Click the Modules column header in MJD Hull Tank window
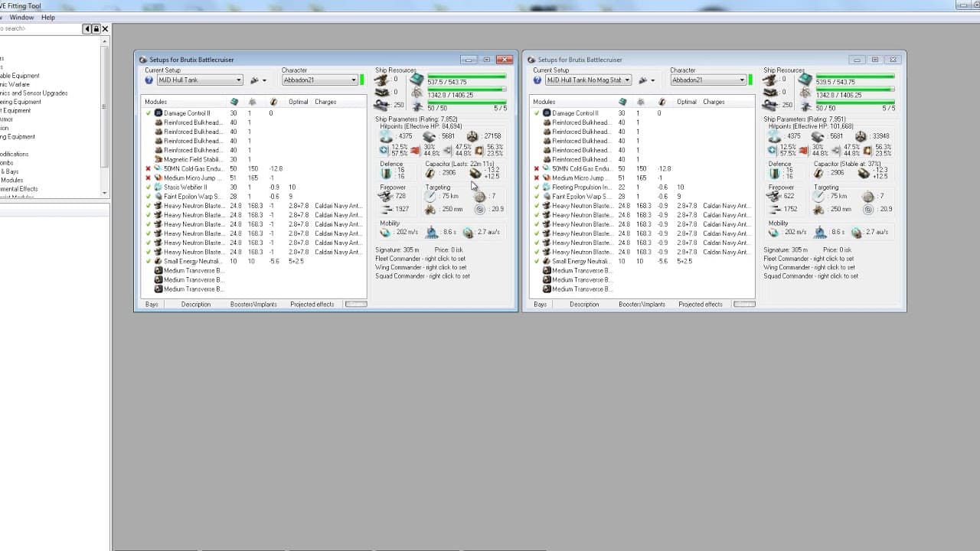The height and width of the screenshot is (551, 980). point(155,102)
